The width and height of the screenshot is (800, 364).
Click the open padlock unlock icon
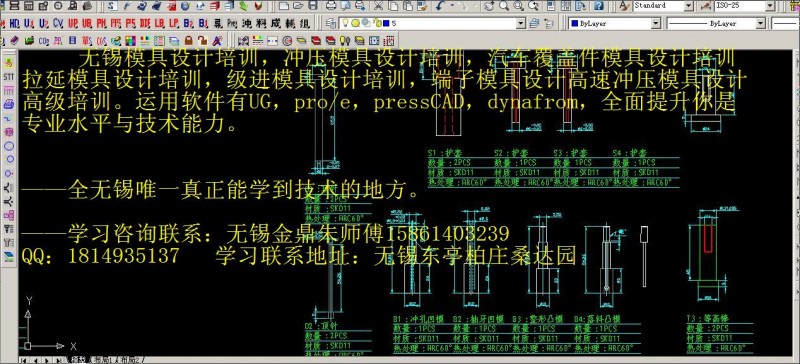tap(203, 40)
